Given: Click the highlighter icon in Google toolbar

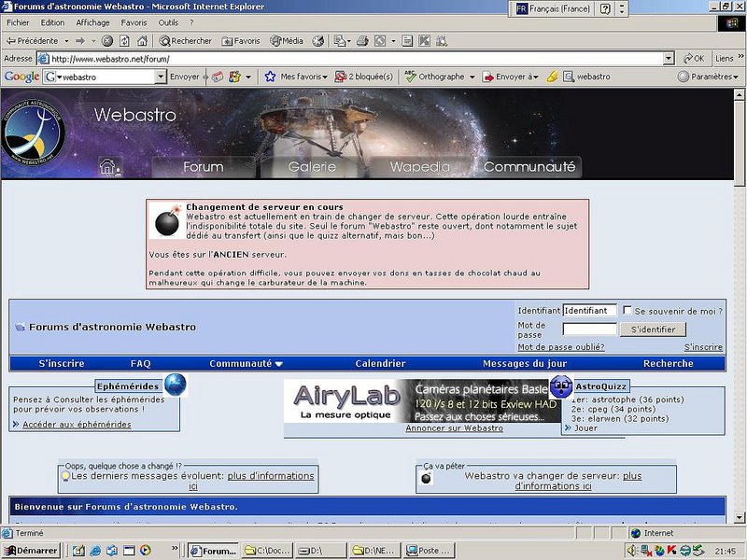Looking at the screenshot, I should 552,77.
